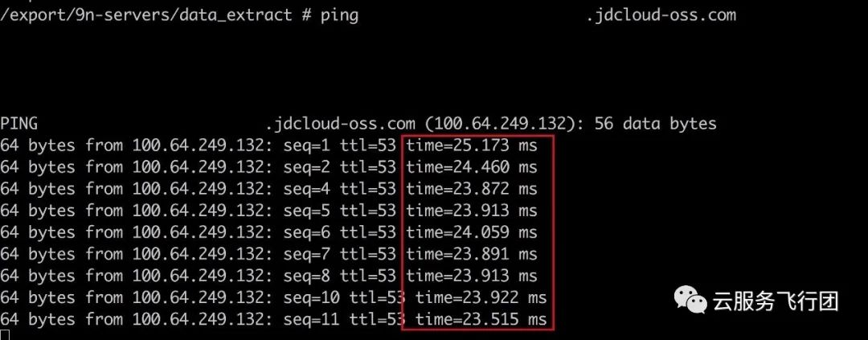The height and width of the screenshot is (340, 868).
Task: Click the time=23.922 ms value
Action: click(x=481, y=297)
